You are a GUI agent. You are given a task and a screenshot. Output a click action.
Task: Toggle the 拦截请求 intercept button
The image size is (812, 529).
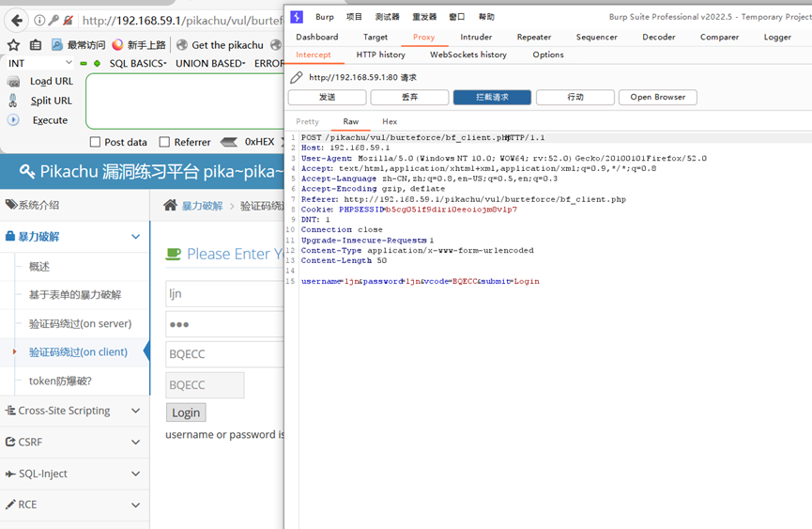coord(492,98)
